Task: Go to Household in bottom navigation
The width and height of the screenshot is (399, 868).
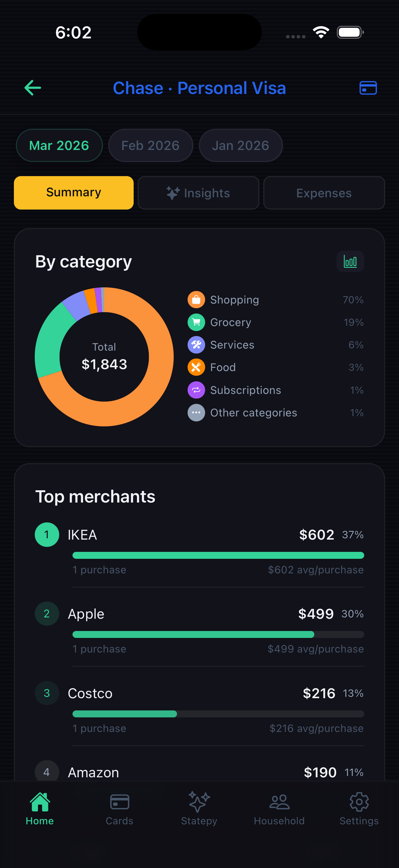Action: tap(279, 807)
